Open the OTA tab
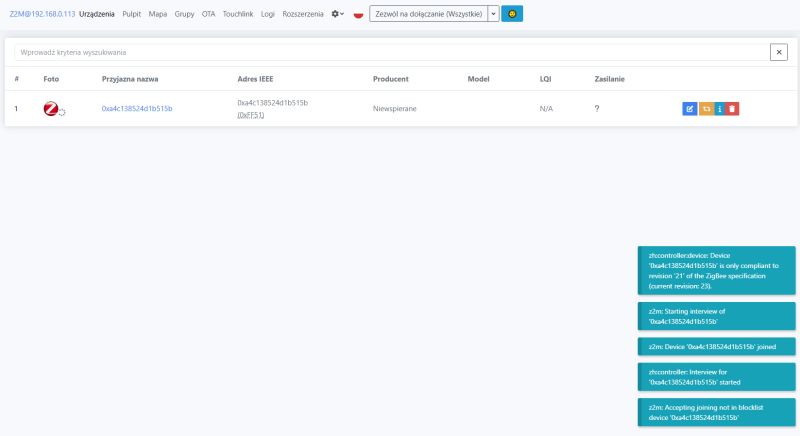This screenshot has width=800, height=436. point(208,14)
